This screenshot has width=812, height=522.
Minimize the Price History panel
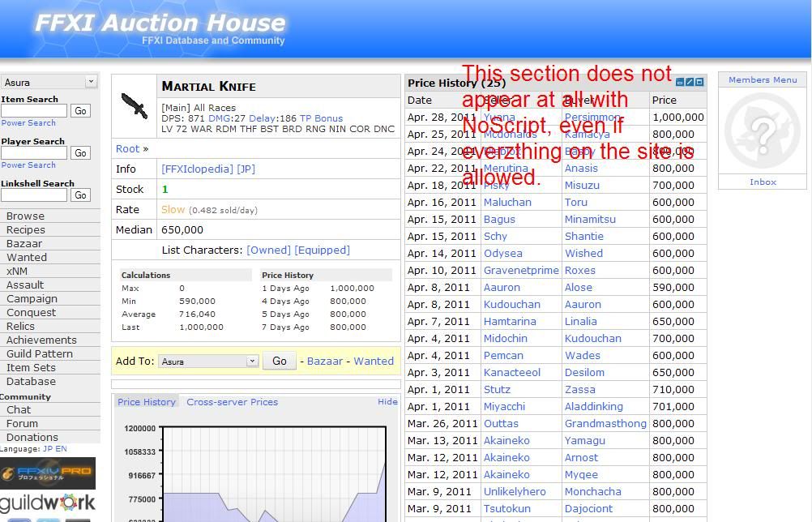(x=680, y=82)
